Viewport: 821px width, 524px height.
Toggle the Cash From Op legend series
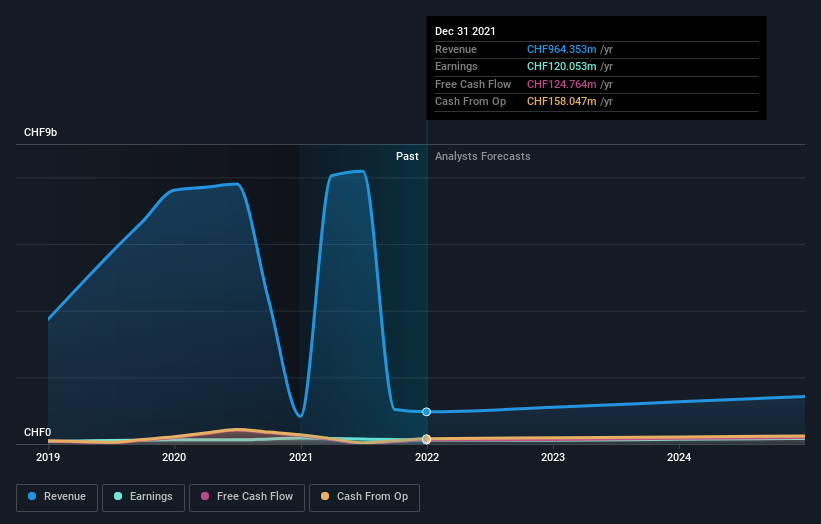[x=364, y=497]
